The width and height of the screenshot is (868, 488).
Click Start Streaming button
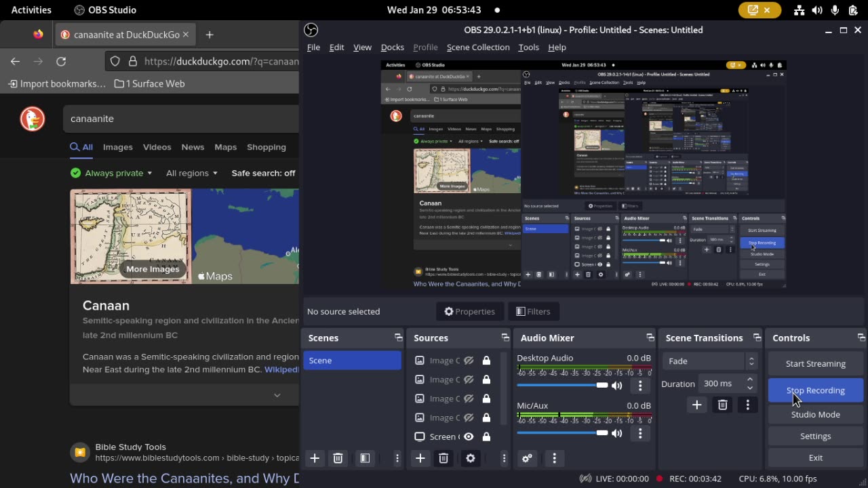816,363
